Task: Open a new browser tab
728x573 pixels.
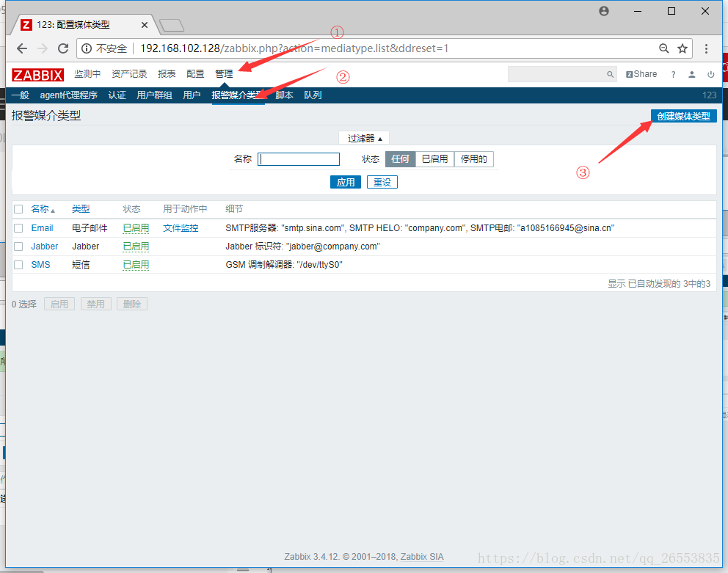Action: (x=171, y=25)
